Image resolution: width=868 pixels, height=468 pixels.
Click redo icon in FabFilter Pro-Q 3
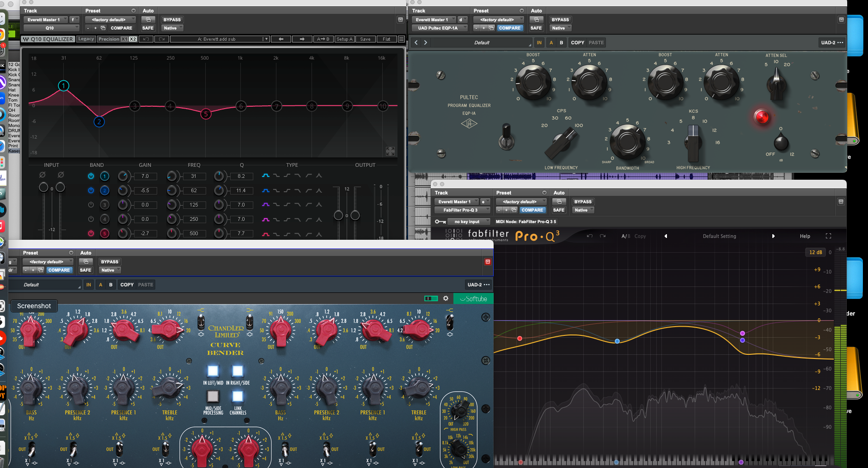point(603,236)
